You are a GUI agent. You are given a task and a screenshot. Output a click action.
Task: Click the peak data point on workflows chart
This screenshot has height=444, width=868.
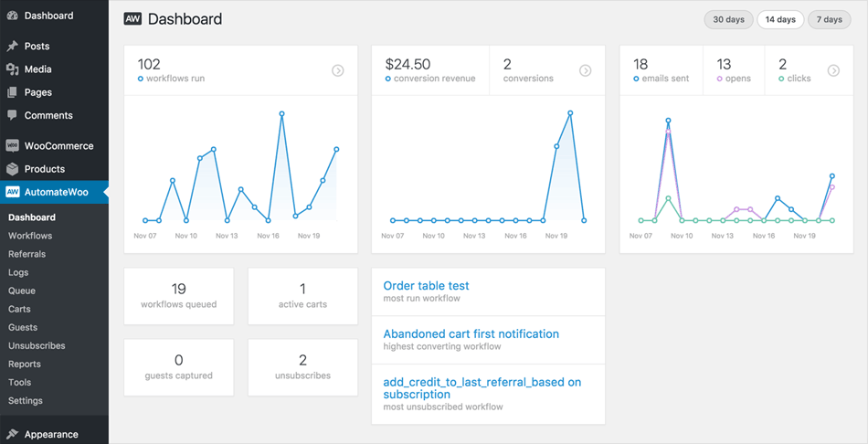coord(282,114)
